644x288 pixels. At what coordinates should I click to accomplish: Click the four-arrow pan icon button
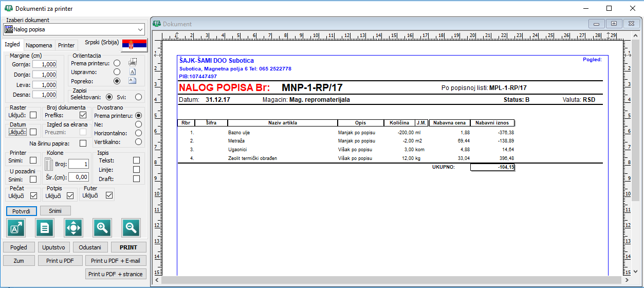click(73, 228)
